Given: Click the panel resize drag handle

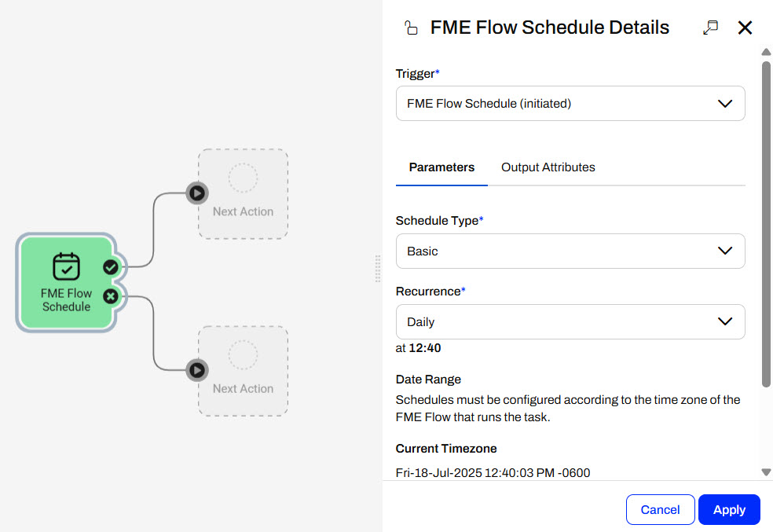Looking at the screenshot, I should pyautogui.click(x=378, y=267).
